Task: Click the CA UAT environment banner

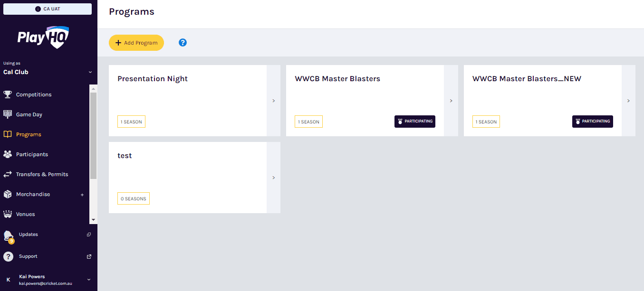Action: coord(48,9)
